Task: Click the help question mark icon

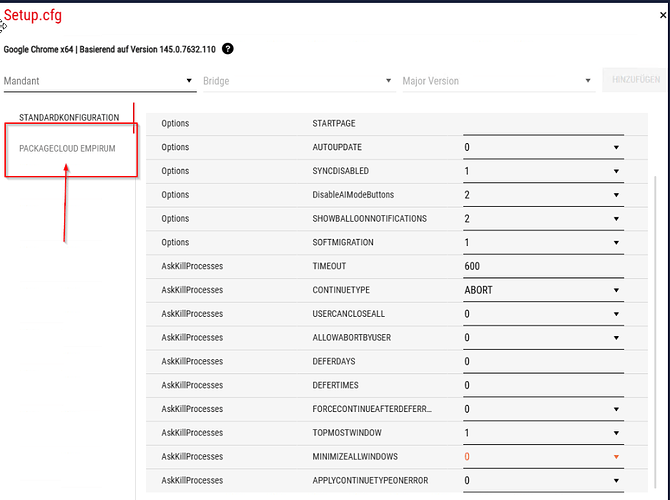Action: [228, 49]
